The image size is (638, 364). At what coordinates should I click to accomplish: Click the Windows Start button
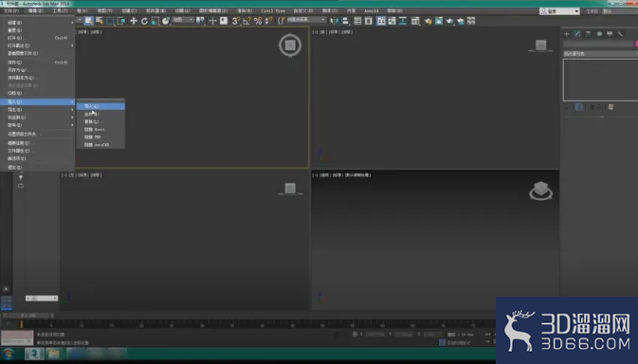(9, 354)
